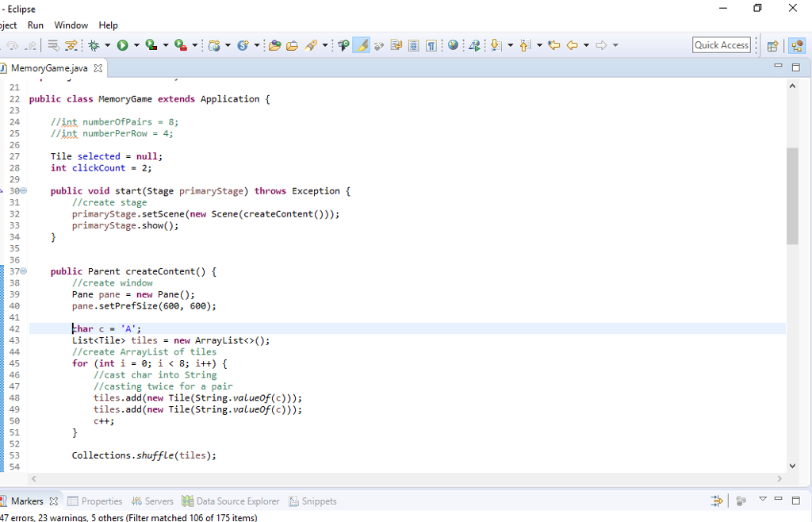Screen dimensions: 812x522
Task: Collapse the createContent method at line 37
Action: (x=23, y=271)
